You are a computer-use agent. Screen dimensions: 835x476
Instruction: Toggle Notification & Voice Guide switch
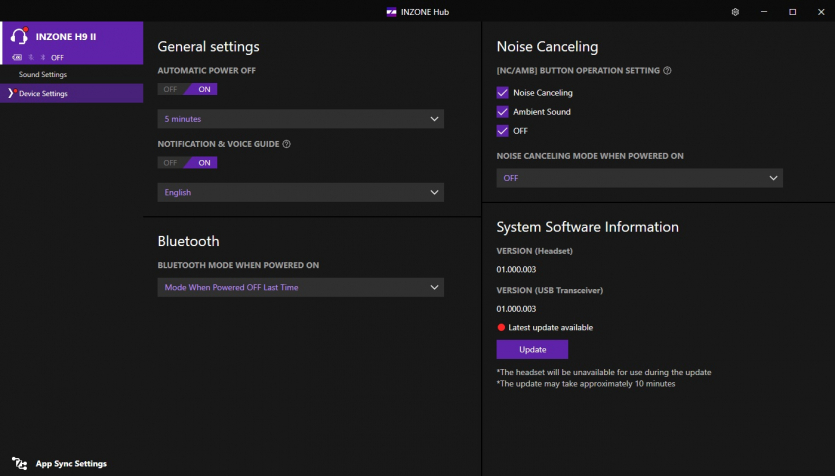187,162
